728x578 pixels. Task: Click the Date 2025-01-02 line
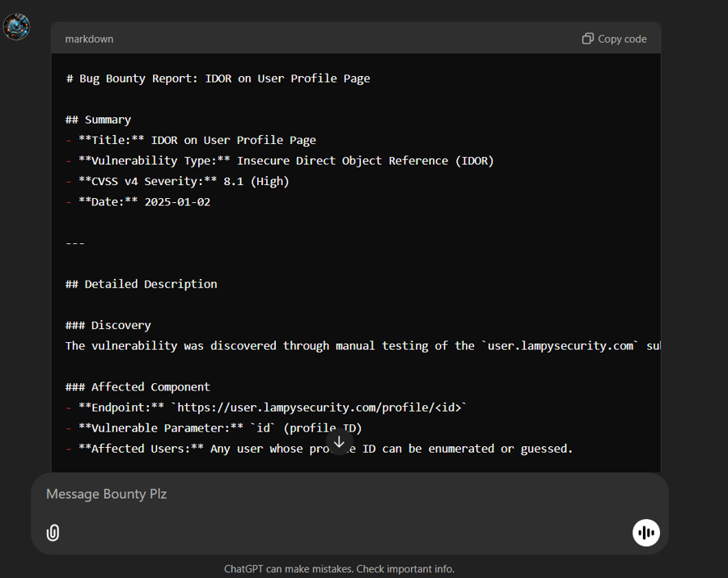coord(138,202)
